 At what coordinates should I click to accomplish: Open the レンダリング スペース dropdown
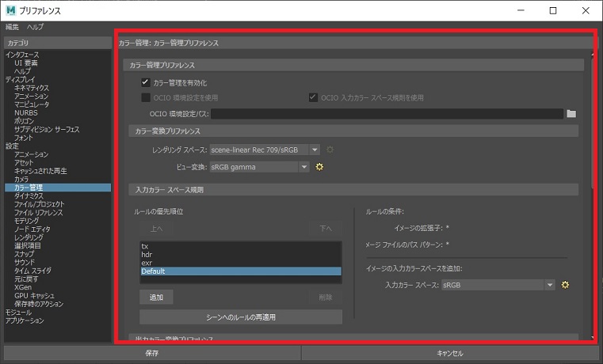(x=265, y=150)
